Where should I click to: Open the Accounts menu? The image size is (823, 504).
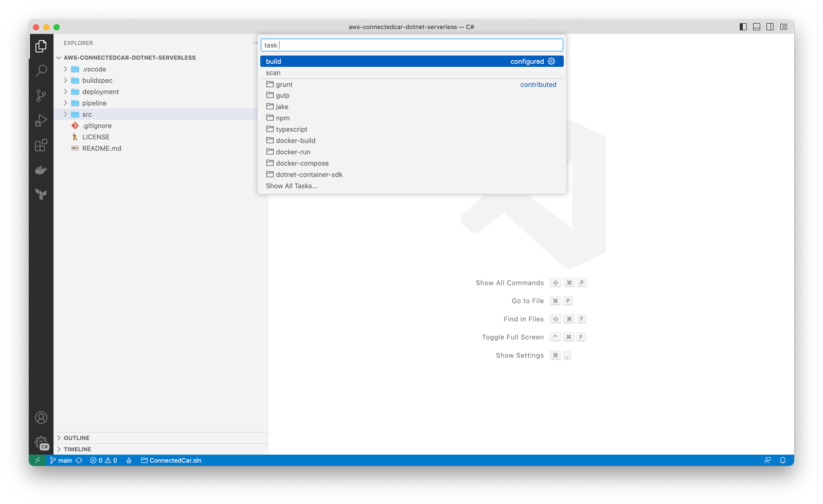click(41, 418)
